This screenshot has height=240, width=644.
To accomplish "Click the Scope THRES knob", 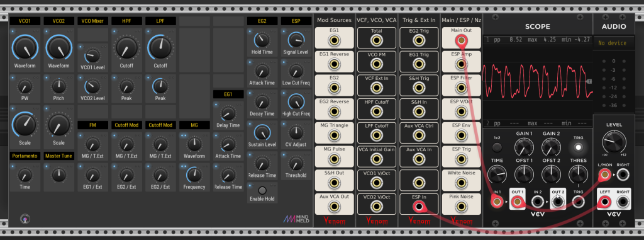I will (x=578, y=174).
